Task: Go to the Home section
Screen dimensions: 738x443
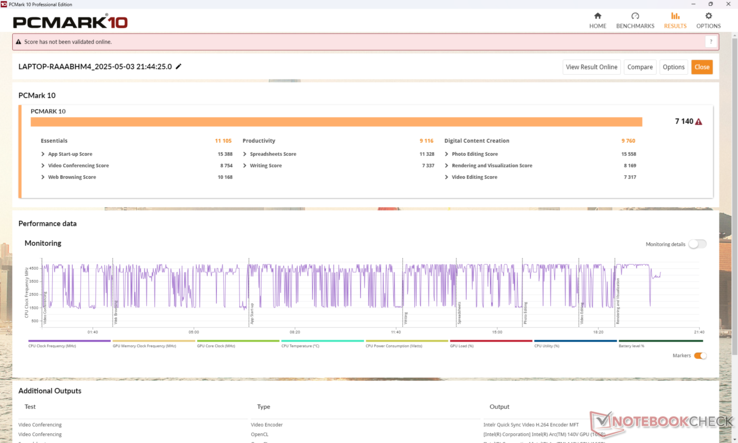Action: 597,21
